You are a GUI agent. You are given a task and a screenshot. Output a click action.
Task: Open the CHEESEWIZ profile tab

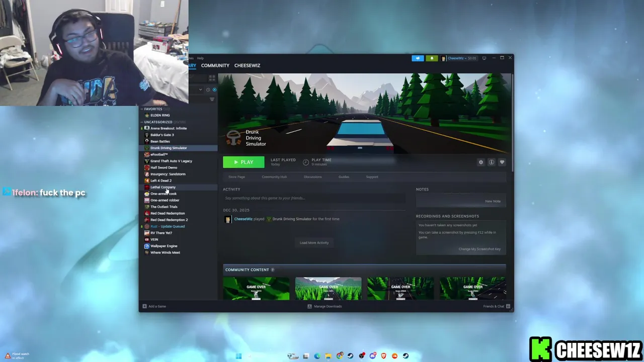click(247, 65)
